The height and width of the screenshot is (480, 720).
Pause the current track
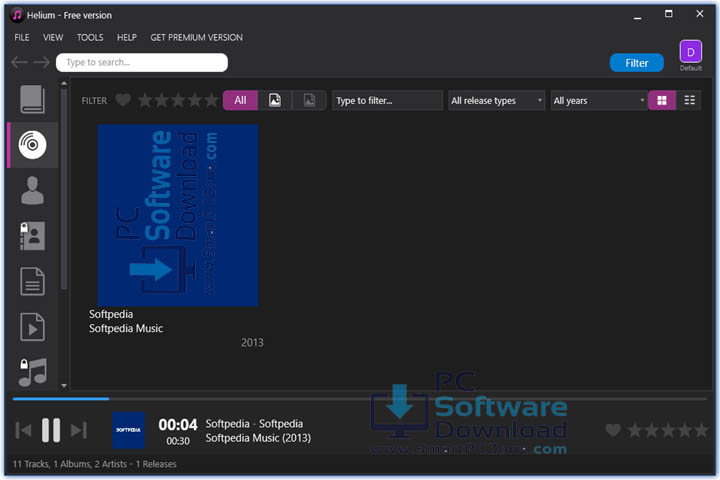(51, 430)
